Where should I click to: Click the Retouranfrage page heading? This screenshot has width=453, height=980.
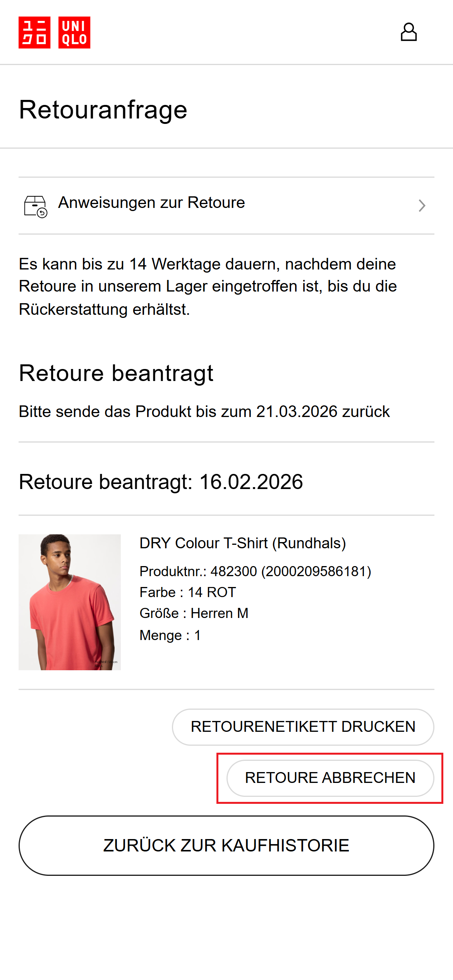[103, 110]
